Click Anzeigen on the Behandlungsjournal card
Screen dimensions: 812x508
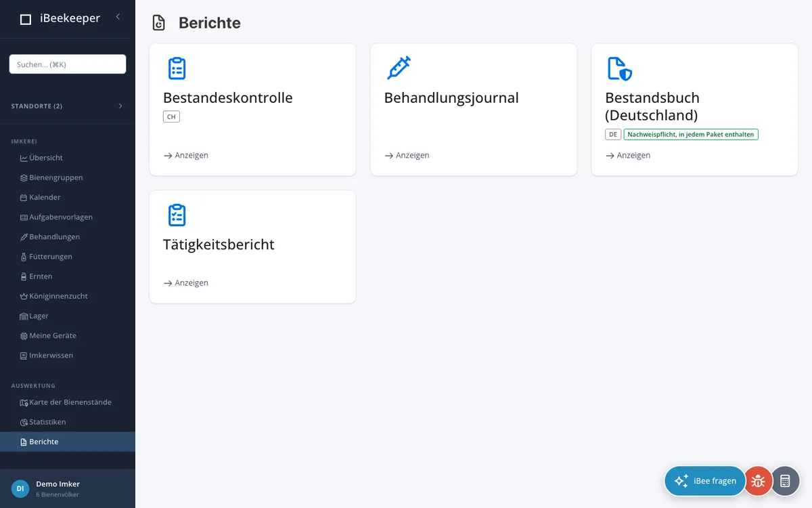coord(407,155)
